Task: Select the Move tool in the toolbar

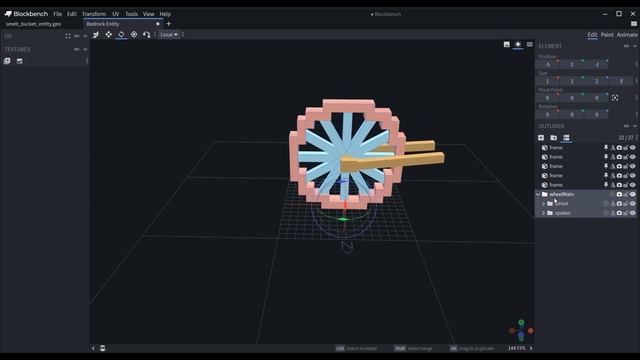Action: 108,35
